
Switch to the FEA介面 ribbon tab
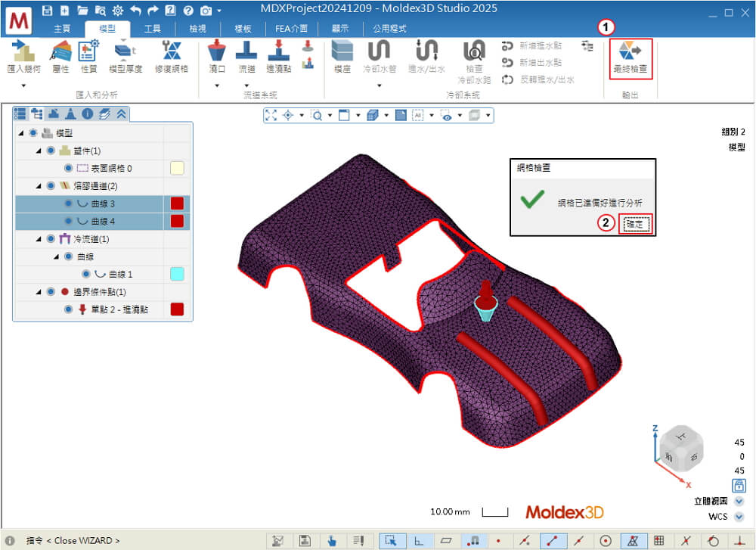point(291,29)
